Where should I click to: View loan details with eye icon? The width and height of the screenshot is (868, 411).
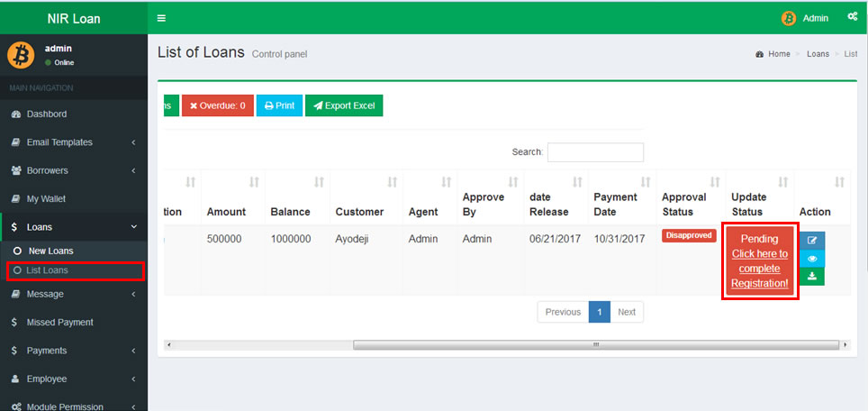pos(811,259)
